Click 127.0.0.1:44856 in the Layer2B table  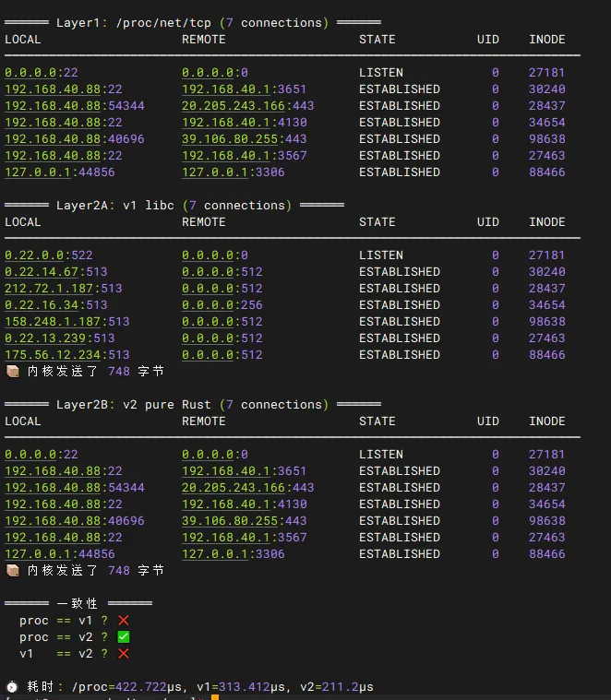tap(60, 554)
